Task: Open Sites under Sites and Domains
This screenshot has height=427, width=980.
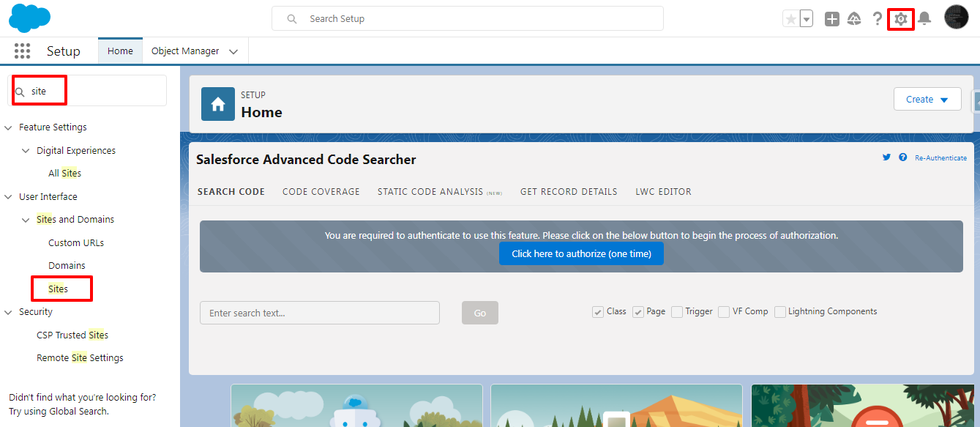Action: pos(58,289)
